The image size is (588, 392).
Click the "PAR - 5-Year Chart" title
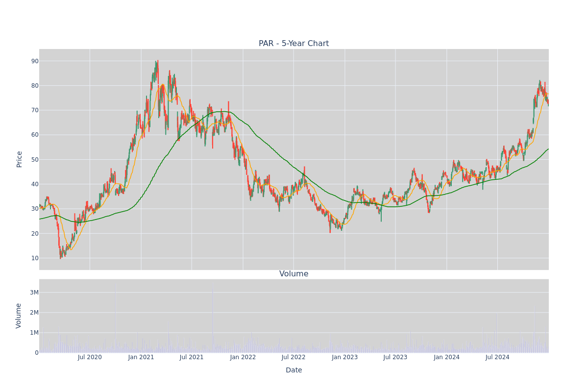pos(294,44)
